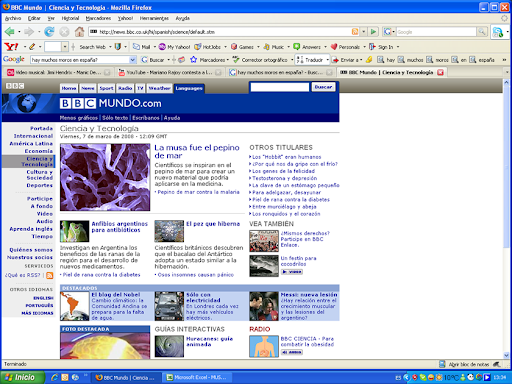Expand the Yahoo search field dropdown arrow
512x384 pixels.
click(x=65, y=47)
